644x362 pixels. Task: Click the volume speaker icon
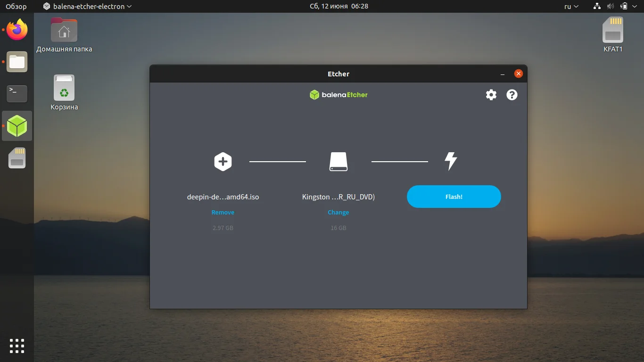pos(611,7)
